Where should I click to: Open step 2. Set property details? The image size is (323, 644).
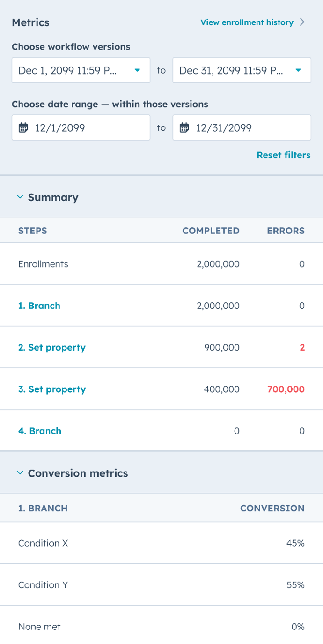(51, 347)
